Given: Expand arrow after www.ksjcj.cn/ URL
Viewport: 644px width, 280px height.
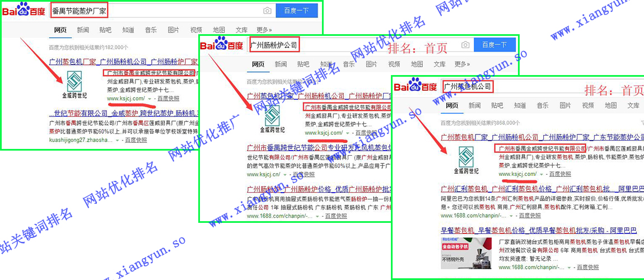Looking at the screenshot, I should (286, 175).
